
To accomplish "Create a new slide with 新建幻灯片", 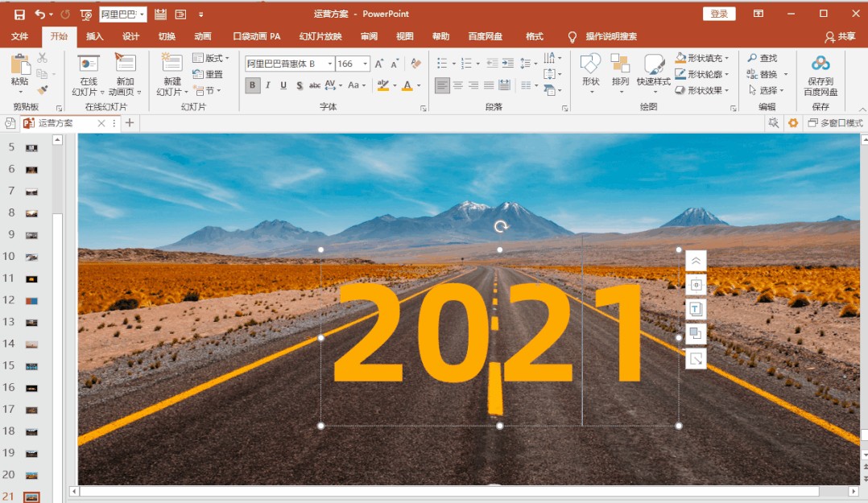I will [x=172, y=75].
